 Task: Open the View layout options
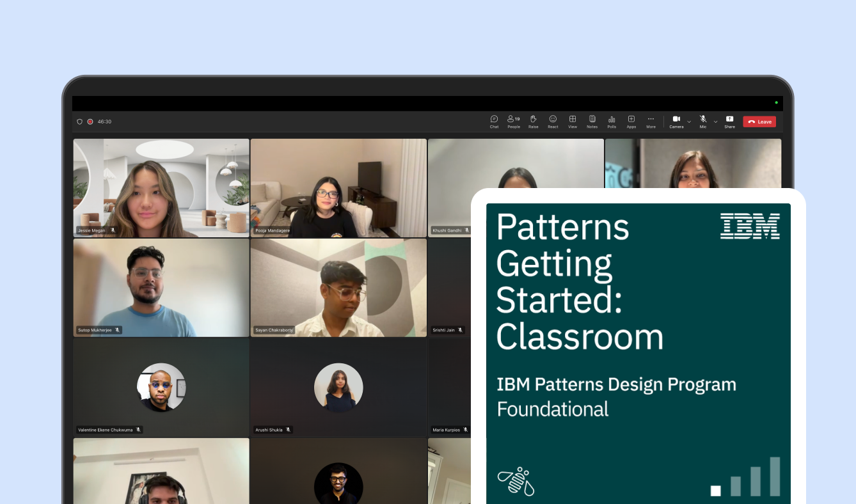[573, 122]
